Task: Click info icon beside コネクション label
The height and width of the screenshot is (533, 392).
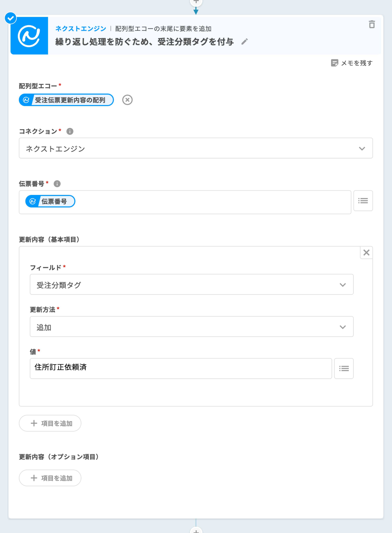Action: 70,131
